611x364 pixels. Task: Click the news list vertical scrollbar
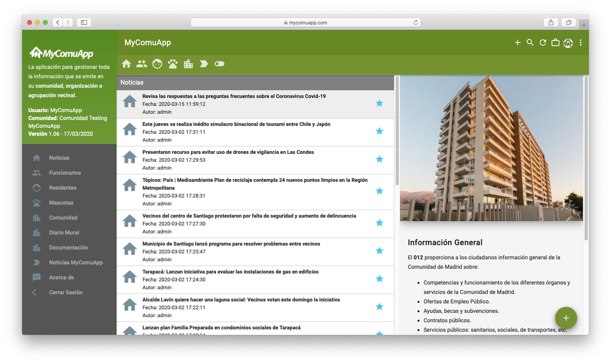coord(397,130)
